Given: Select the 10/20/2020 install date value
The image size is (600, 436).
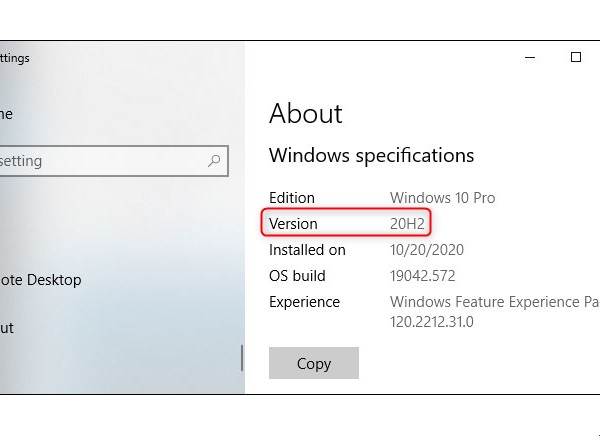Looking at the screenshot, I should coord(427,250).
